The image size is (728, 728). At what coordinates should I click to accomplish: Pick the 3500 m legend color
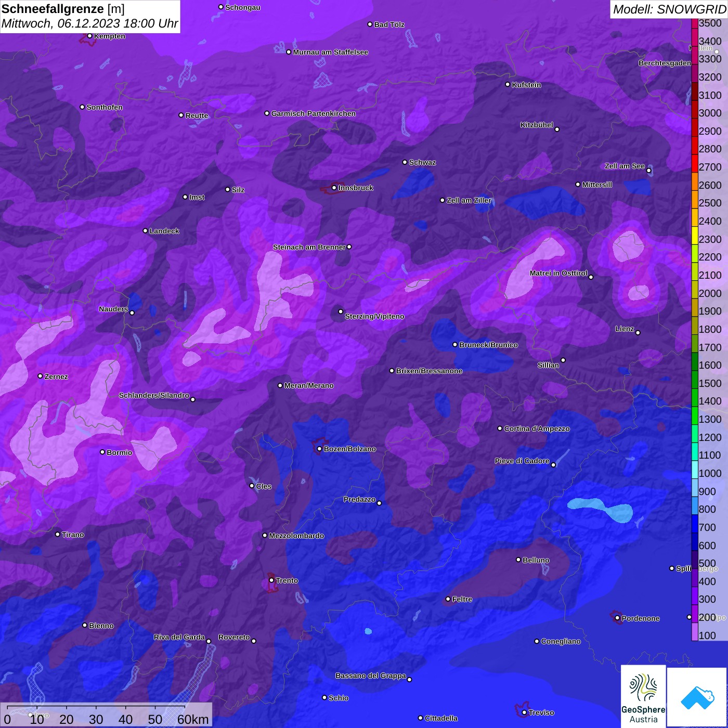point(695,23)
